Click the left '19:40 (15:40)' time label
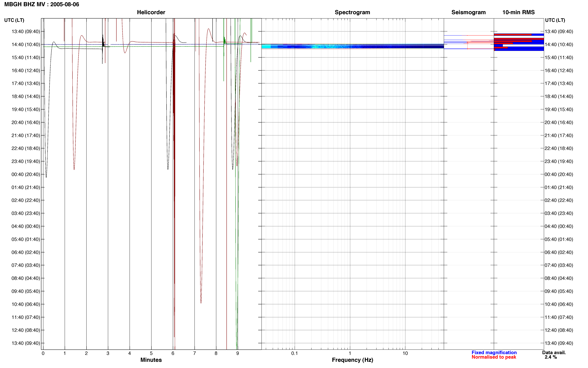This screenshot has width=588, height=368. [x=26, y=109]
